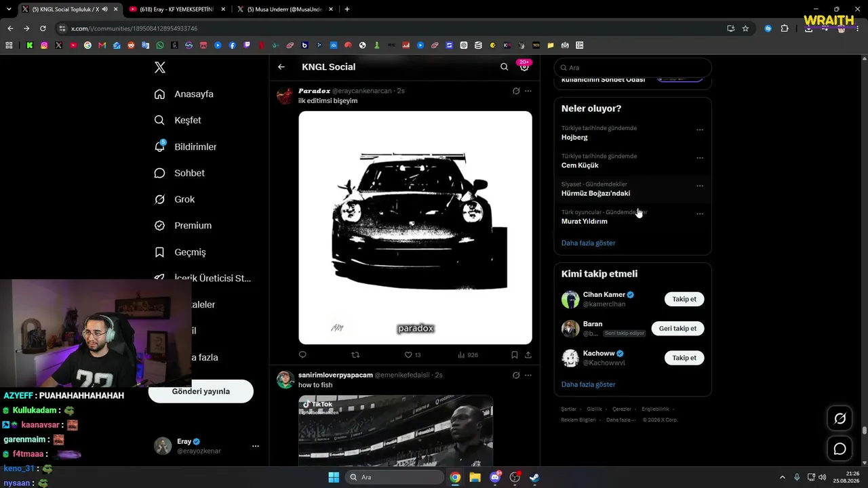
Task: Click the Gönderi yayınla button
Action: click(x=201, y=391)
